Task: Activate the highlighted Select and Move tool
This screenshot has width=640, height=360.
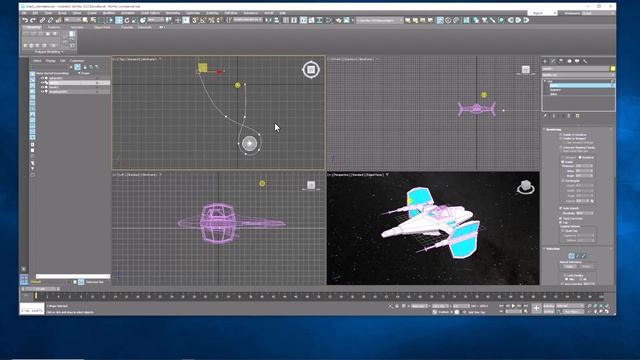Action: point(119,20)
